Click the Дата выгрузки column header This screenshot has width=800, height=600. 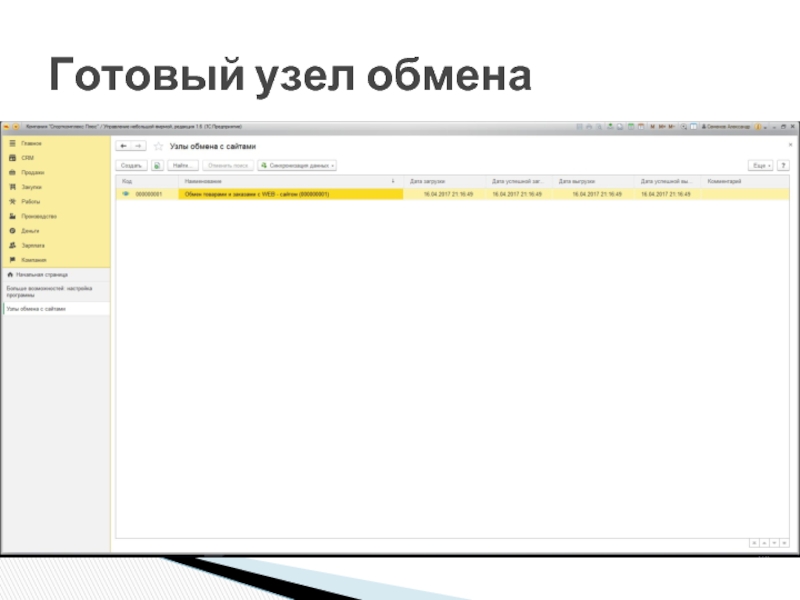tap(593, 181)
